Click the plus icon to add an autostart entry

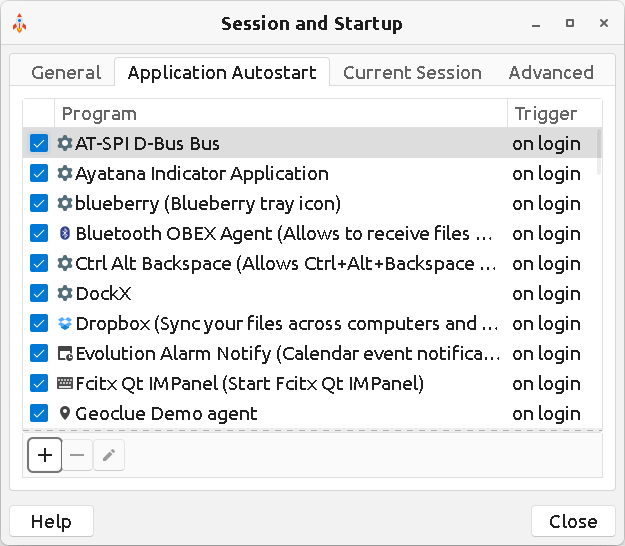coord(44,455)
